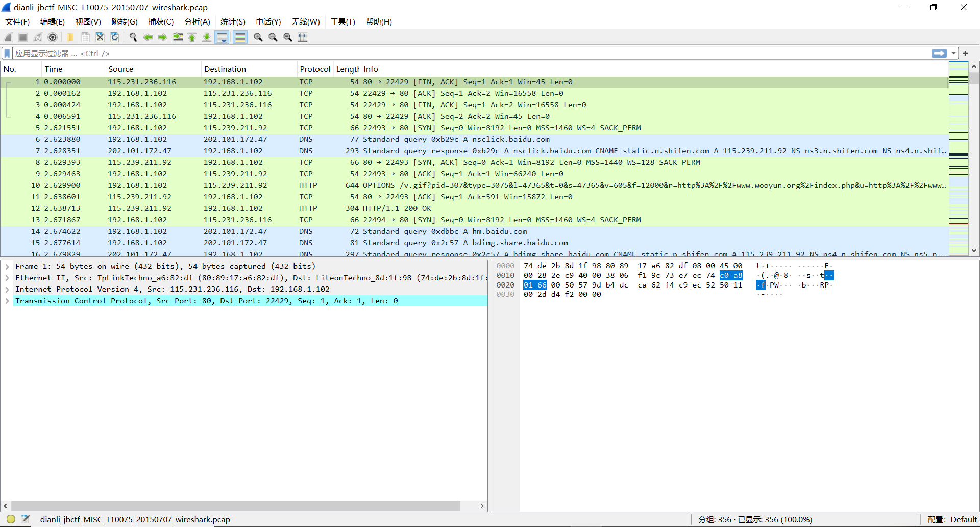Add a display filter button plus
980x527 pixels.
pos(965,53)
